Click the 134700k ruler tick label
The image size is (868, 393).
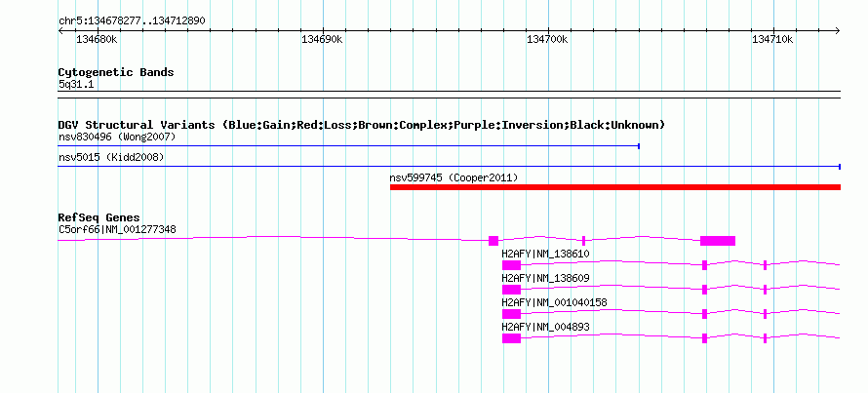point(547,40)
